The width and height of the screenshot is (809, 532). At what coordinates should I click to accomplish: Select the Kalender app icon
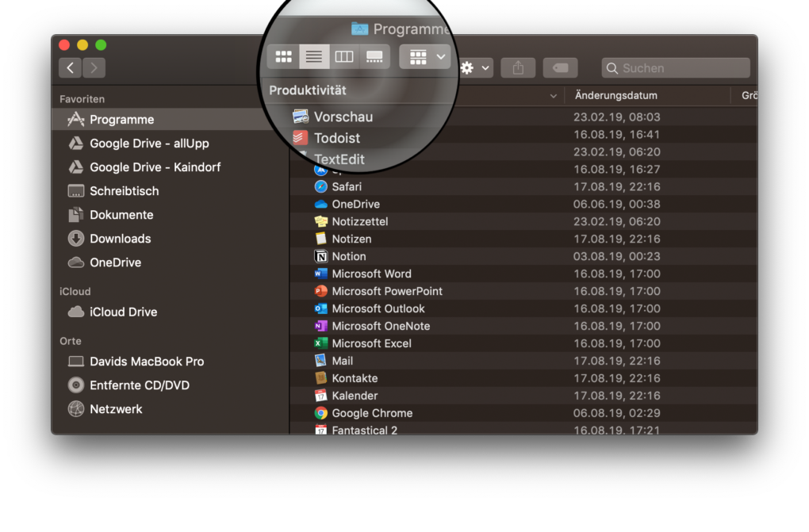point(321,396)
